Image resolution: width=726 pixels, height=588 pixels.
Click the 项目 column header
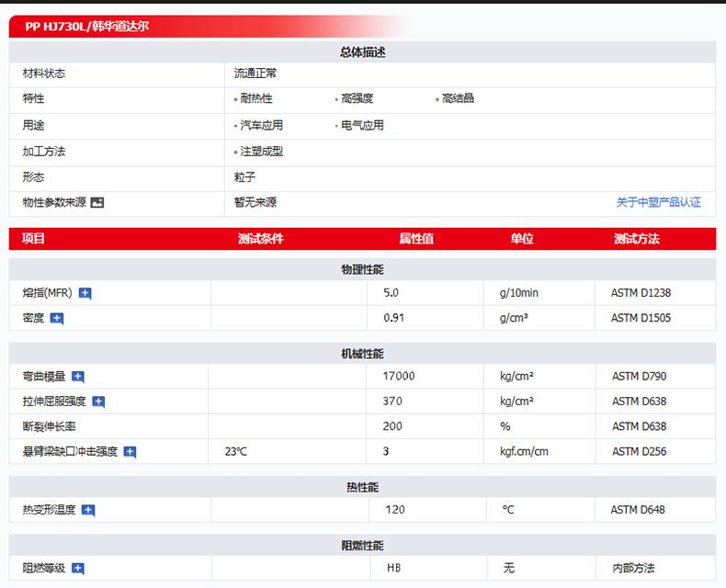(34, 239)
